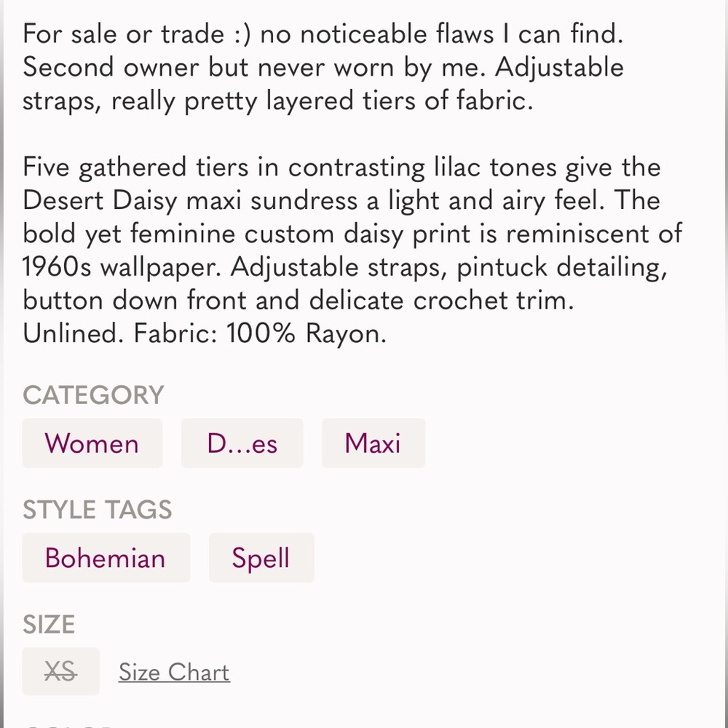Click the "bold yet feminine custom daisy" line
Image resolution: width=728 pixels, height=728 pixels.
coord(352,234)
